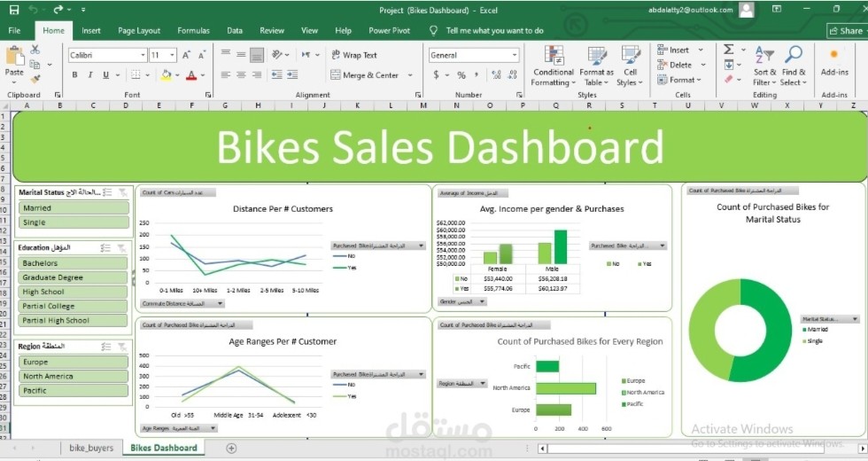Open Age Ranges field filter dropdown
The height and width of the screenshot is (461, 868).
(x=213, y=428)
